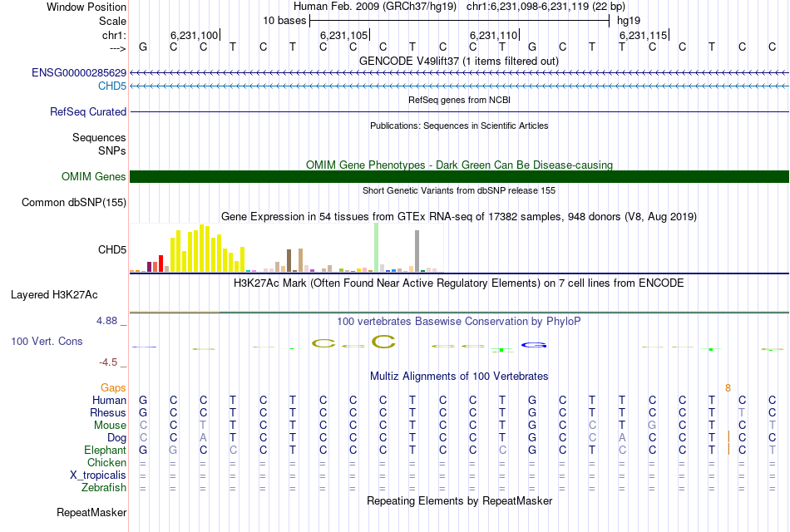Image resolution: width=790 pixels, height=532 pixels.
Task: Open the RepeatMasker track label
Action: [91, 512]
